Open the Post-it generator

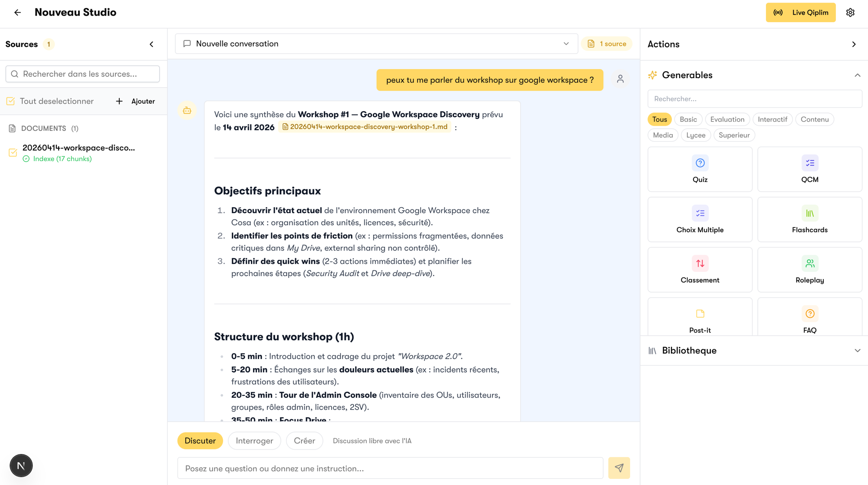(700, 317)
